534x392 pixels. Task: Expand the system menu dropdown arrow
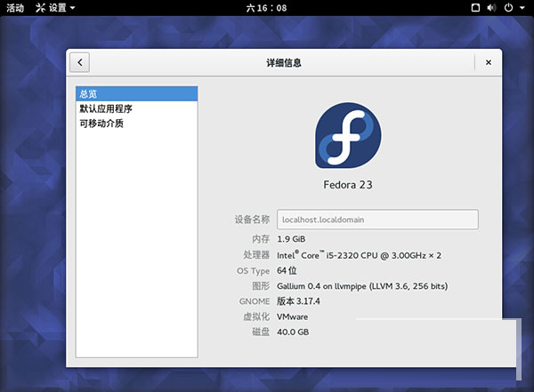(522, 7)
